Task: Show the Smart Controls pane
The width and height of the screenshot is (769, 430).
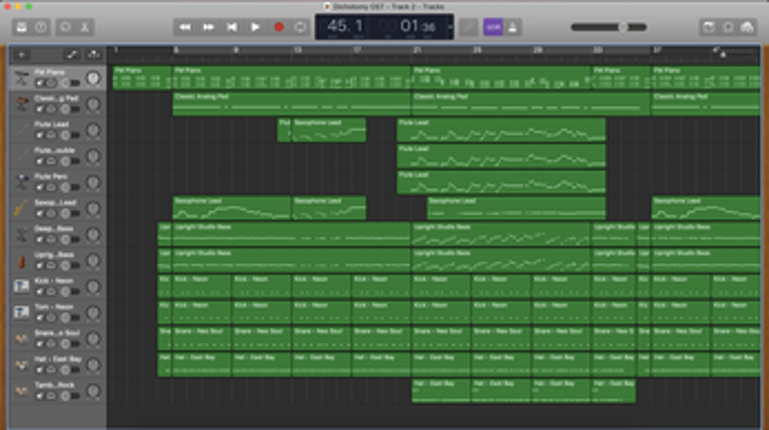Action: pyautogui.click(x=65, y=27)
